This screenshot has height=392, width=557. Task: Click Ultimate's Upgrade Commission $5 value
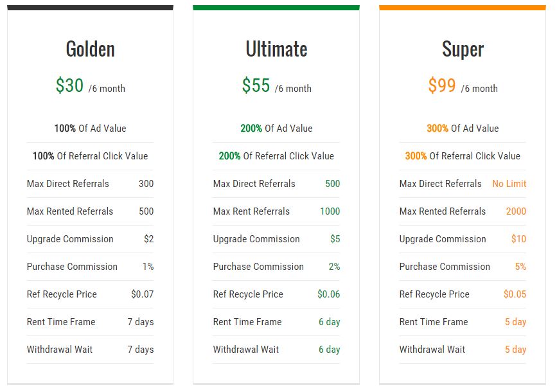tap(335, 239)
